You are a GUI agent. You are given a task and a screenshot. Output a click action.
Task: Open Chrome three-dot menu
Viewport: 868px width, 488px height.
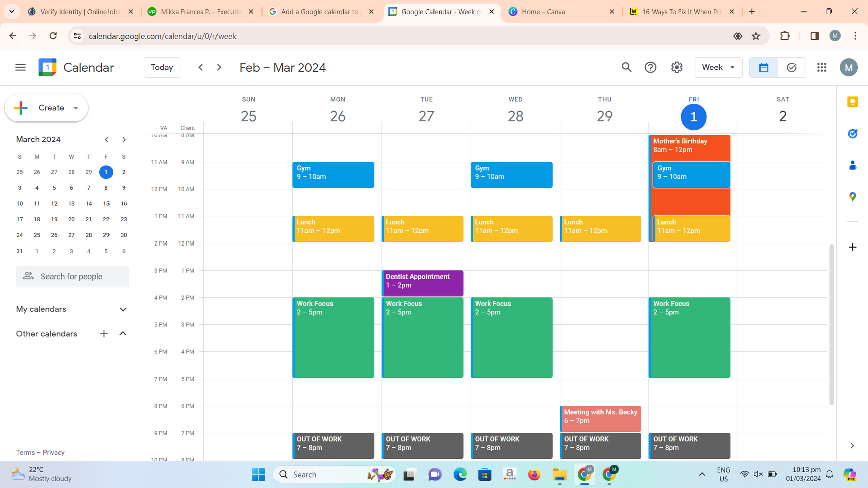coord(855,36)
